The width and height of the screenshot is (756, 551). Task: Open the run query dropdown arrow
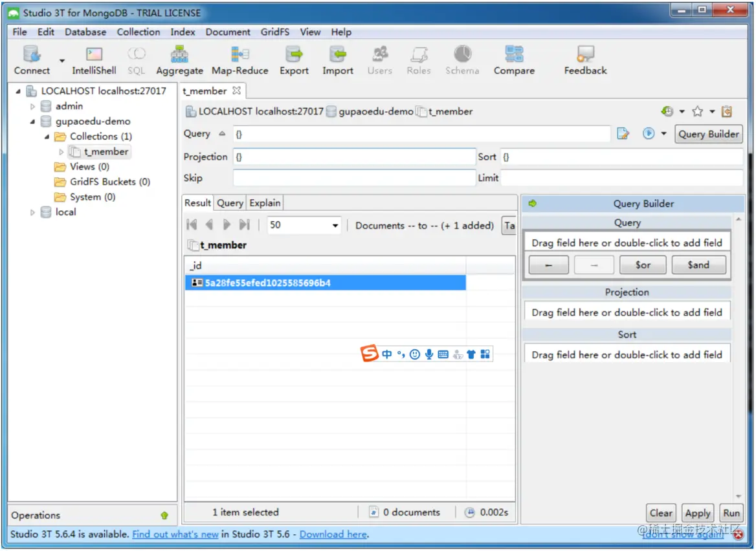tap(663, 133)
